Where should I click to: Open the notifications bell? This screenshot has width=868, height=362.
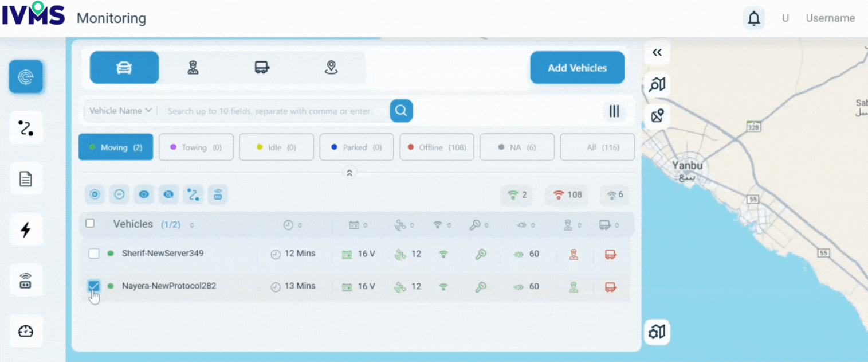[754, 18]
